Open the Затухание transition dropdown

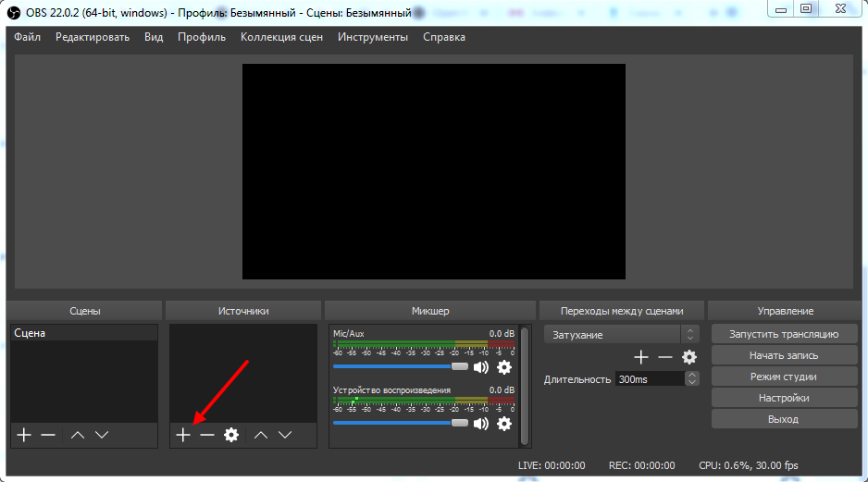point(622,334)
